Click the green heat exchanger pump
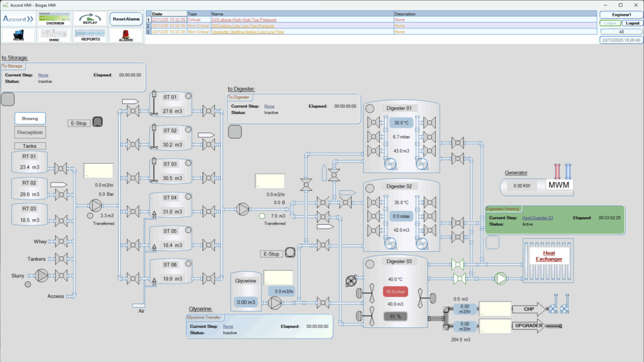The image size is (644, 362). pyautogui.click(x=501, y=278)
